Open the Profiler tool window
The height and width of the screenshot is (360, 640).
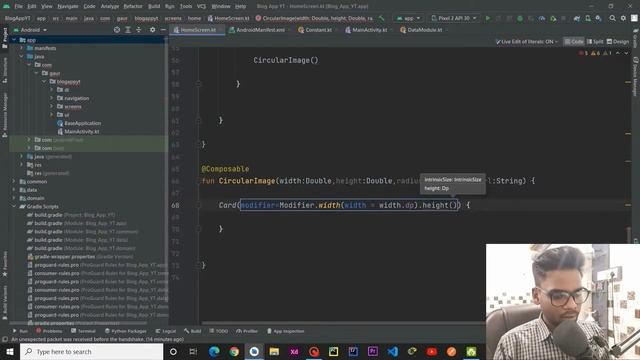(x=247, y=331)
